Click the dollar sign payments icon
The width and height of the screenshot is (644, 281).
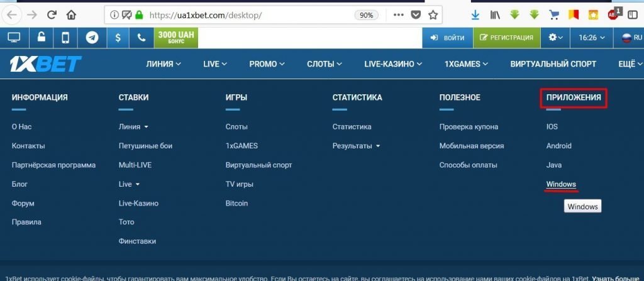coord(118,38)
